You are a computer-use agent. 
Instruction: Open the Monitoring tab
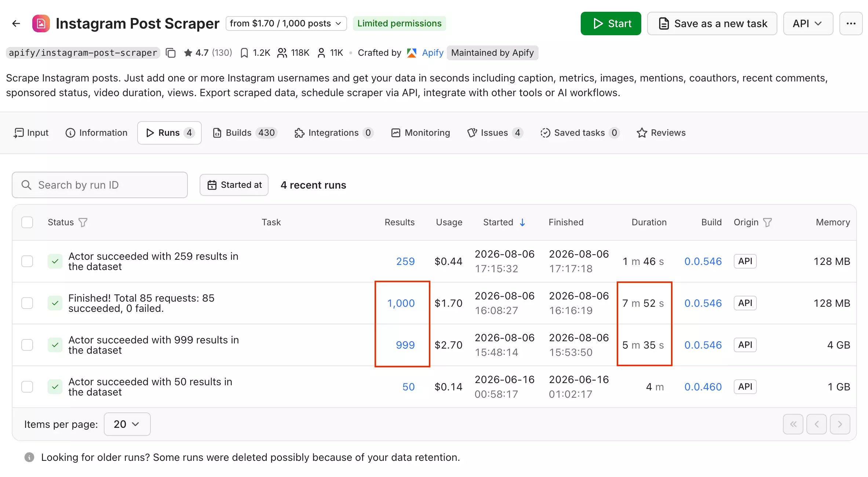[x=421, y=133]
